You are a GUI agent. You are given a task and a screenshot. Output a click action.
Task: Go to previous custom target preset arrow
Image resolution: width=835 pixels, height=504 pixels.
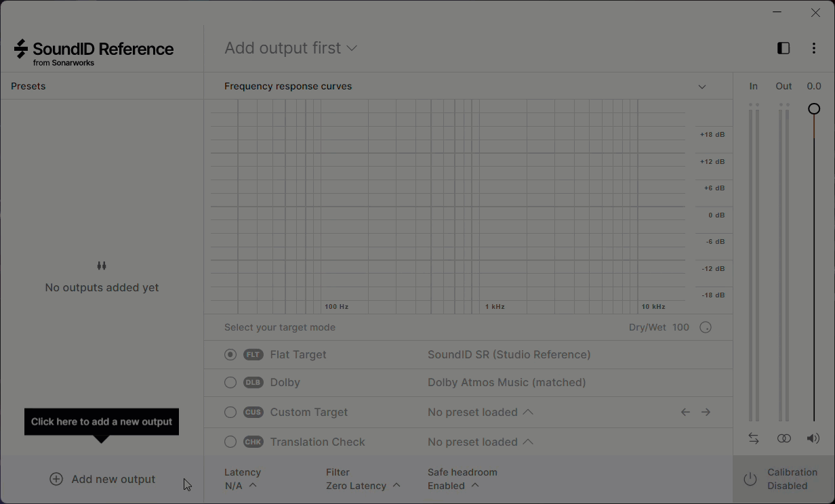point(685,412)
